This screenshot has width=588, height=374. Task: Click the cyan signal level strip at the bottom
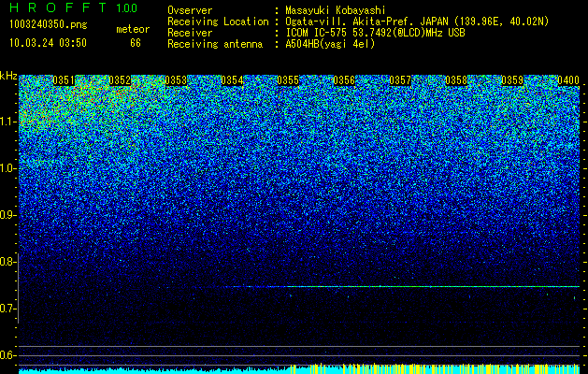tap(299, 369)
